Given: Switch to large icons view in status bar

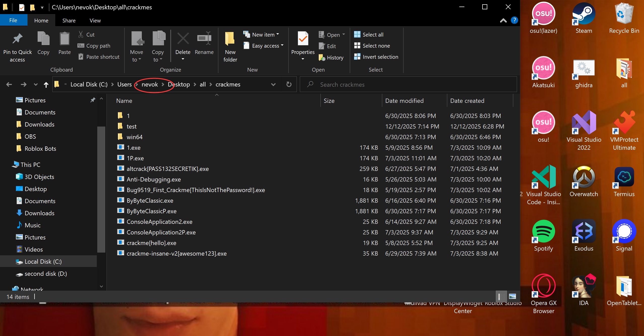Looking at the screenshot, I should [x=512, y=296].
